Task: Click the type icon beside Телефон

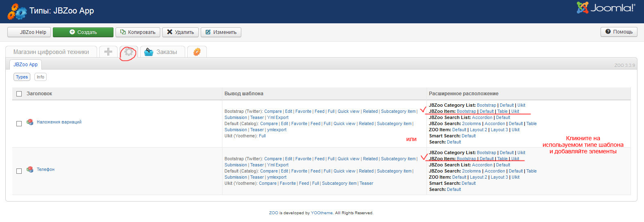Action: click(x=30, y=169)
